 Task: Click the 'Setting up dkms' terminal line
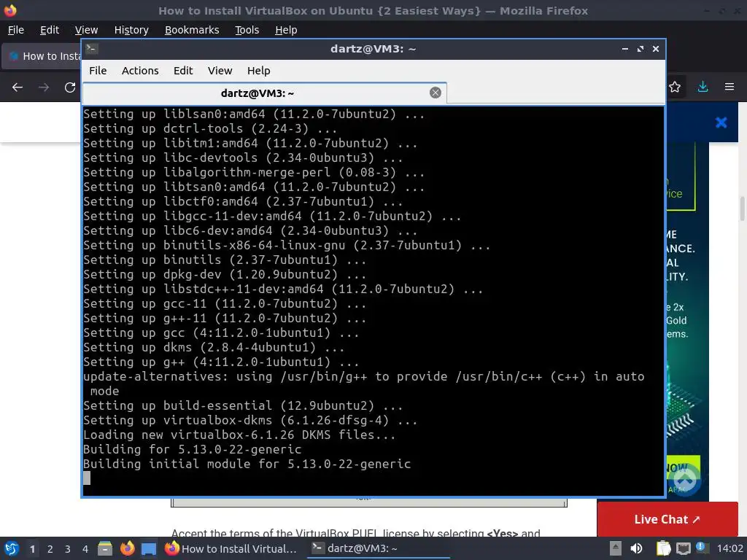pos(214,348)
